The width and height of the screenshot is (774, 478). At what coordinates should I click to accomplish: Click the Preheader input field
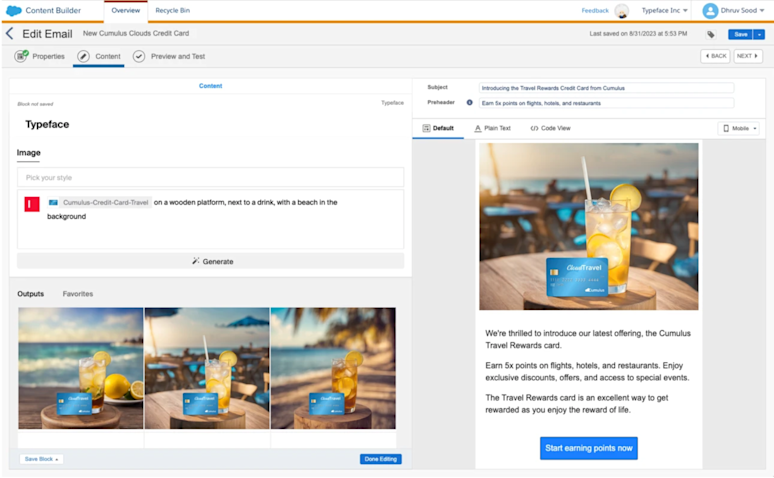click(x=606, y=103)
